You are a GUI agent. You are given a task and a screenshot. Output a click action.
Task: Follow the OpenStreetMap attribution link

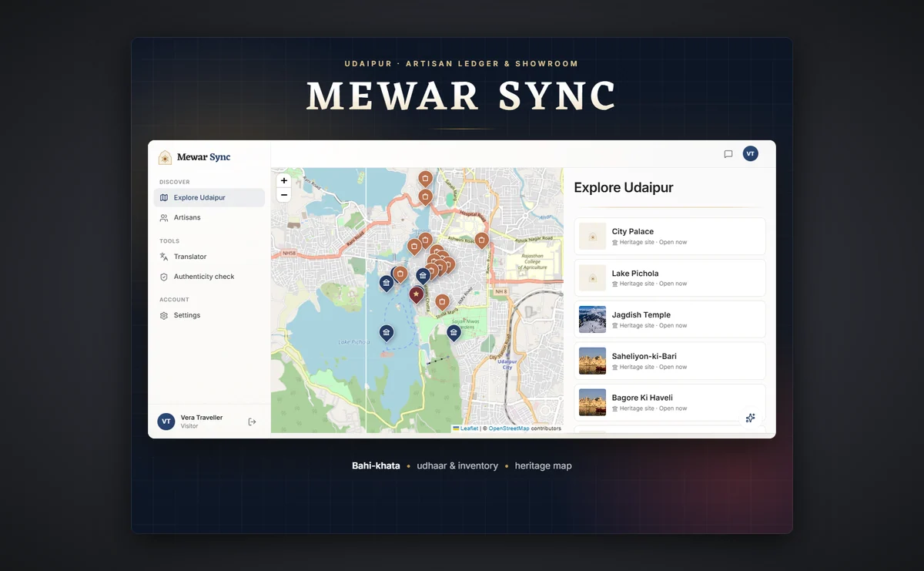[x=509, y=428]
